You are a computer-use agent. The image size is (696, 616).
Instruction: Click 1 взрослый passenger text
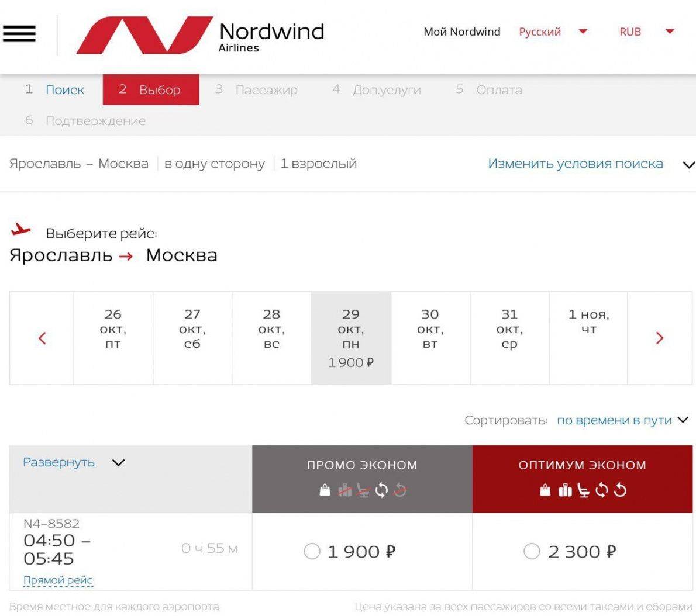(319, 164)
